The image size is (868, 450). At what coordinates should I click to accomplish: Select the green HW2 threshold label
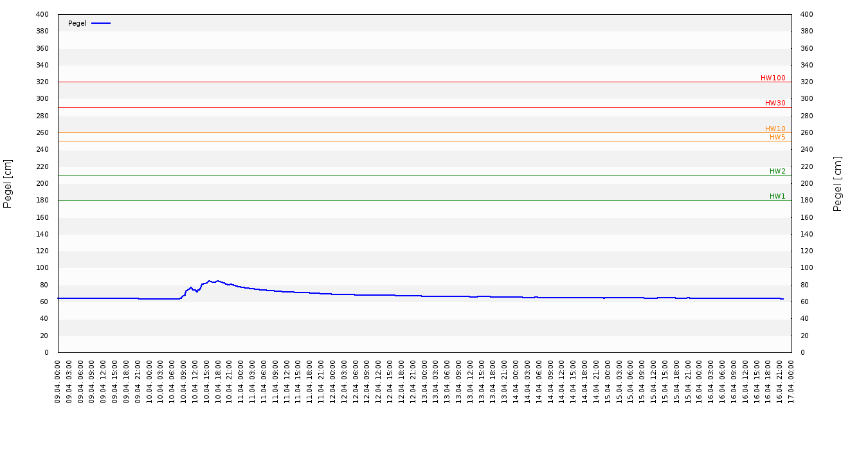click(x=777, y=171)
